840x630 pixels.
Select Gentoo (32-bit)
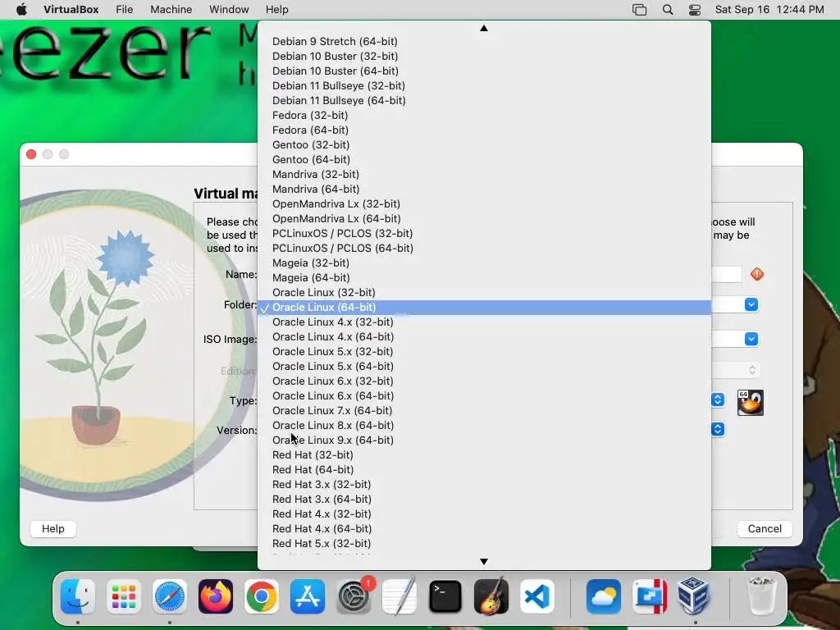[x=484, y=144]
